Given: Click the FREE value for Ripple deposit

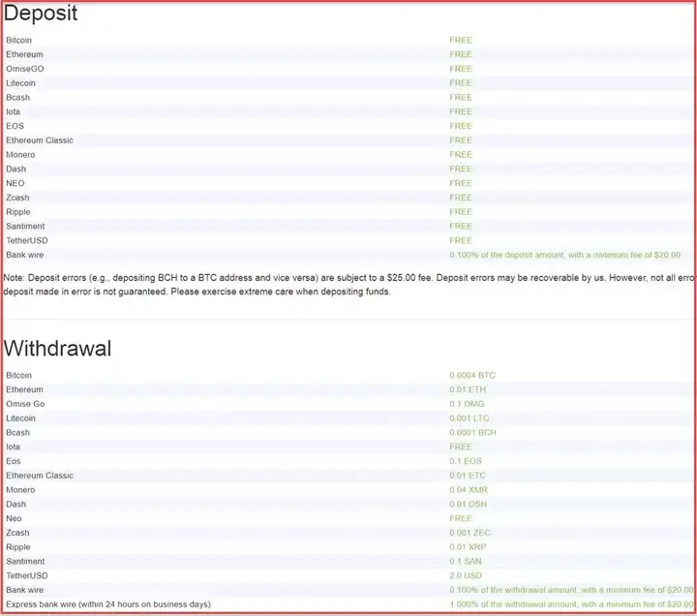Looking at the screenshot, I should (x=461, y=212).
